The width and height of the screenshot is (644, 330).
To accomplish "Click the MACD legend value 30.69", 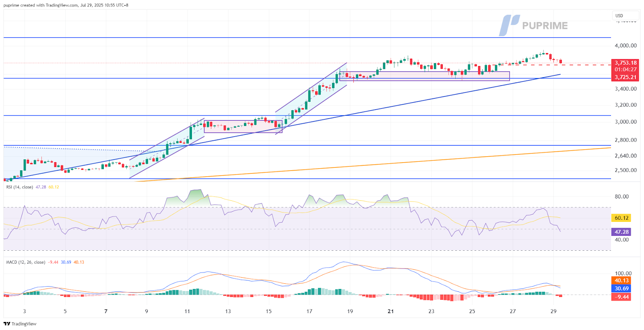I will pos(66,262).
